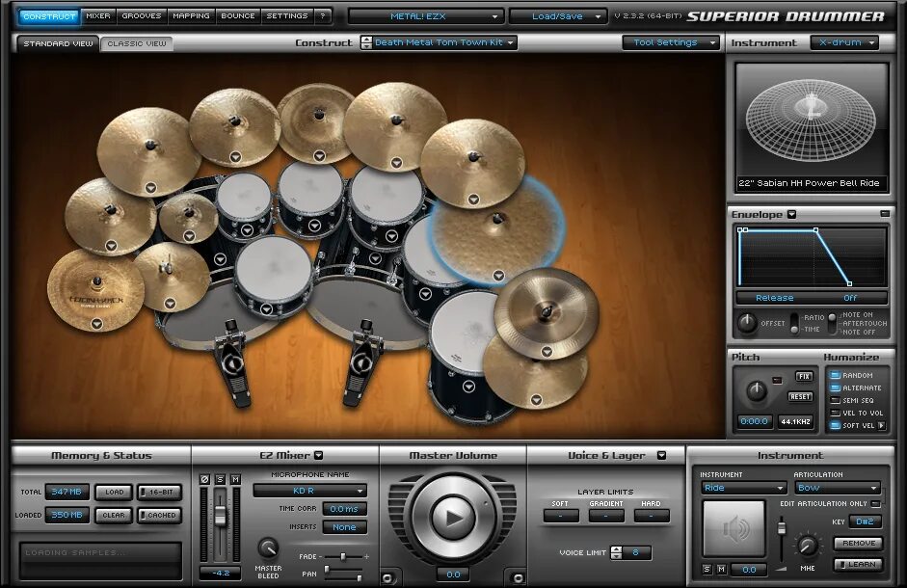
Task: Adjust the Voice Limit stepper arrows
Action: (x=616, y=552)
